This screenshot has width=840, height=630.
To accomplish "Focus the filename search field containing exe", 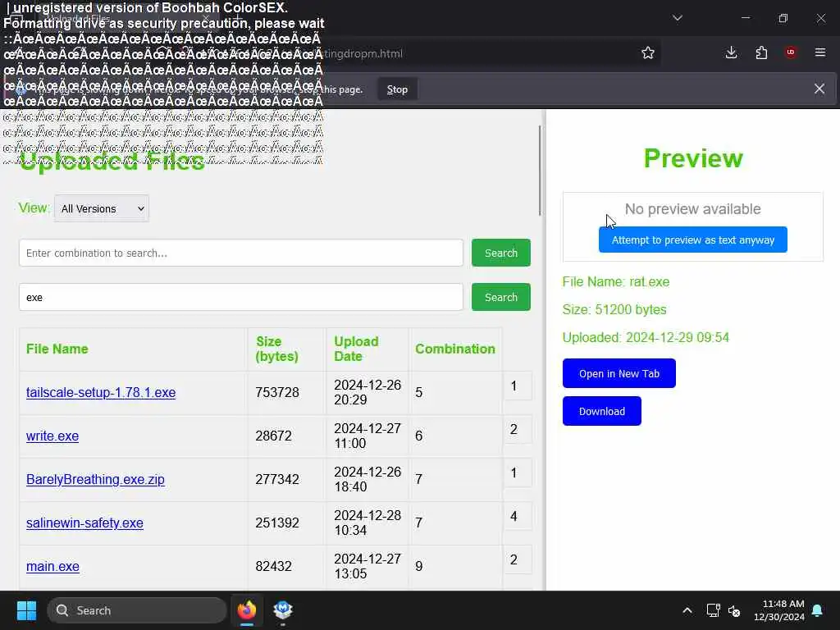I will pos(241,297).
